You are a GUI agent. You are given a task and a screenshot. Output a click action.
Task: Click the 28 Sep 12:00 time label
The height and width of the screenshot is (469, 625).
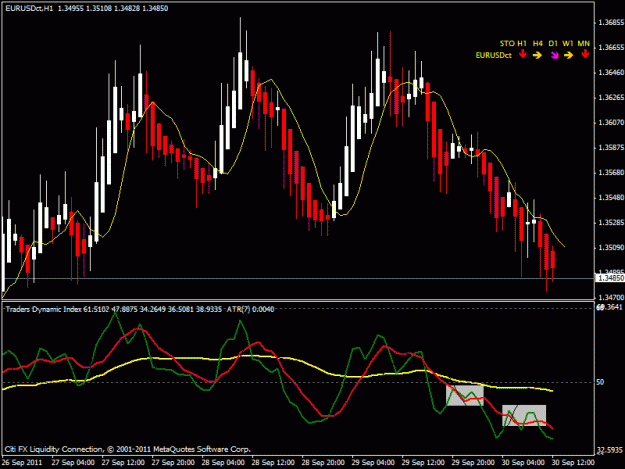273,463
